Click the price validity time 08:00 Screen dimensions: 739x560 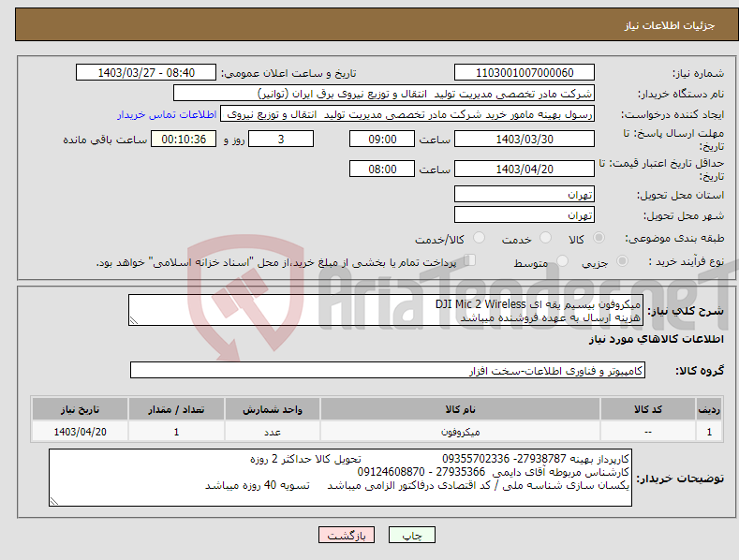coord(382,169)
